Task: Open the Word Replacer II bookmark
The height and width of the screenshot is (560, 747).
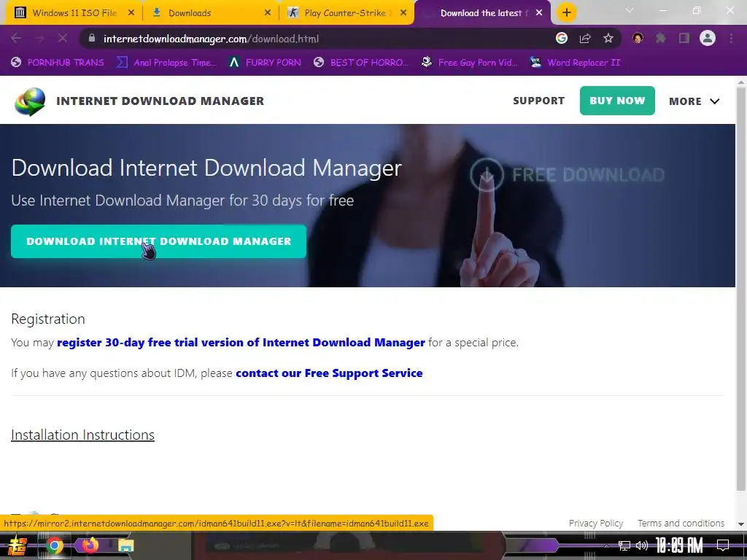Action: pos(576,63)
